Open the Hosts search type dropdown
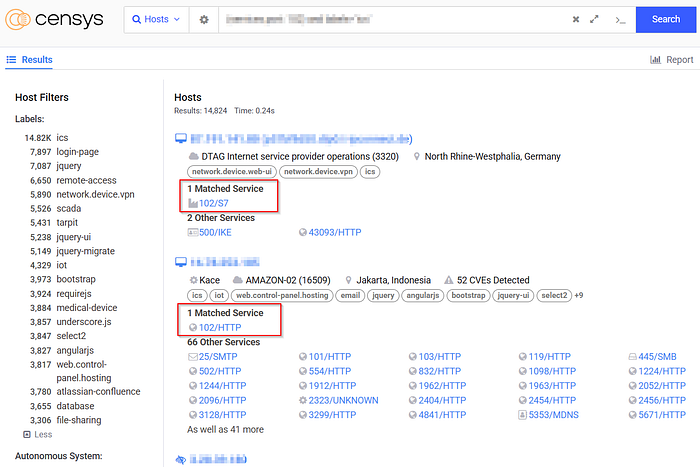Viewport: 700px width, 467px height. click(156, 19)
